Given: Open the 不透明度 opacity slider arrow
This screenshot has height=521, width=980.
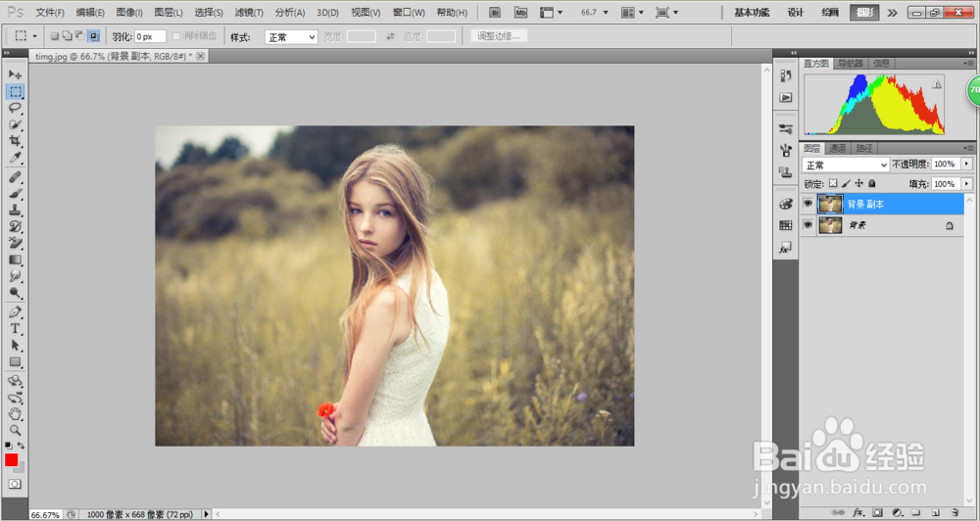Looking at the screenshot, I should click(967, 165).
